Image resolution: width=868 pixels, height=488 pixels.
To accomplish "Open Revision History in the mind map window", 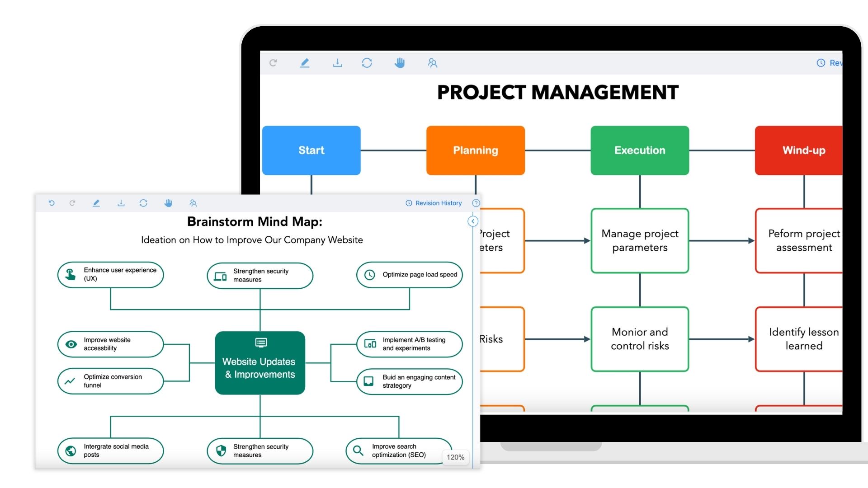I will pyautogui.click(x=438, y=203).
